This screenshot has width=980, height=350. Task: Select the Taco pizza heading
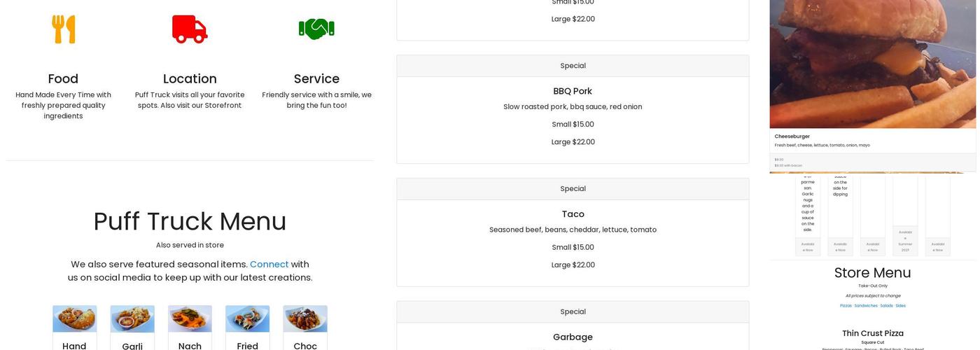[573, 214]
